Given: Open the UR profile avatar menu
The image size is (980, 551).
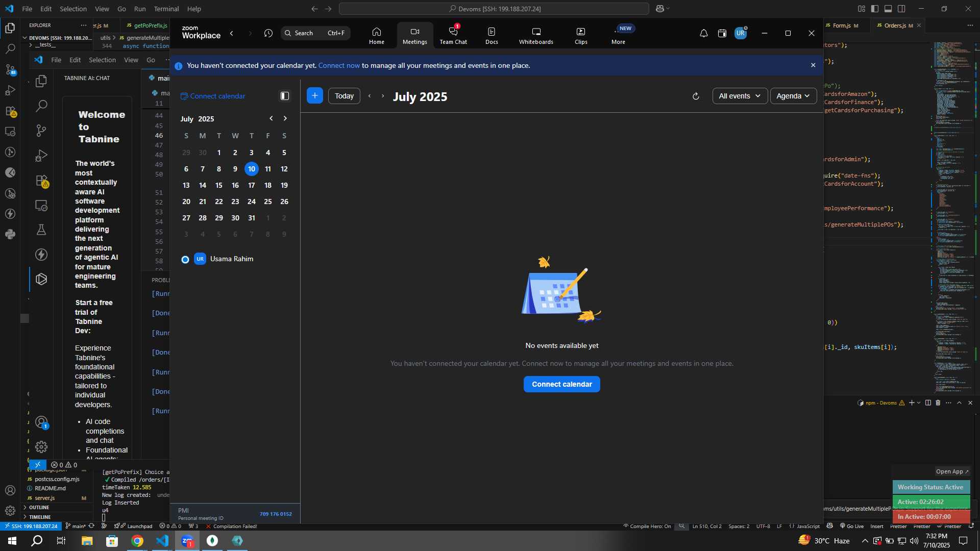Looking at the screenshot, I should tap(741, 33).
